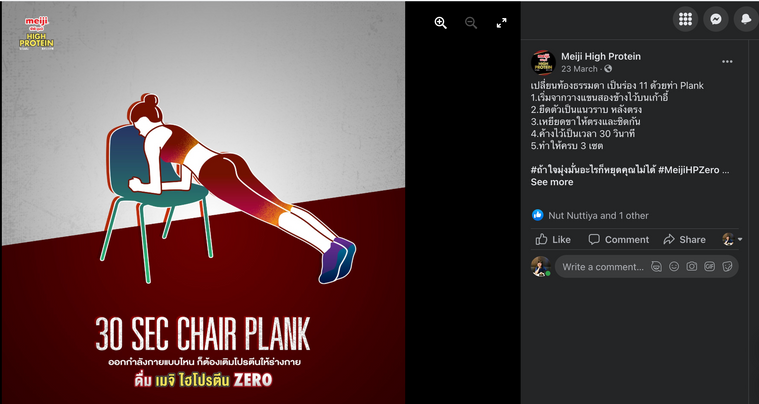Open the Facebook menu grid
The width and height of the screenshot is (759, 404).
[x=685, y=19]
